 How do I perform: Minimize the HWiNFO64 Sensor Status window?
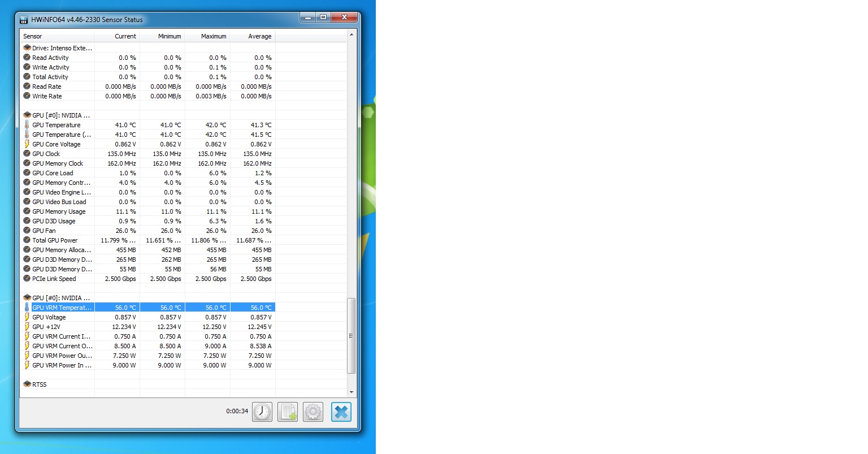coord(307,18)
